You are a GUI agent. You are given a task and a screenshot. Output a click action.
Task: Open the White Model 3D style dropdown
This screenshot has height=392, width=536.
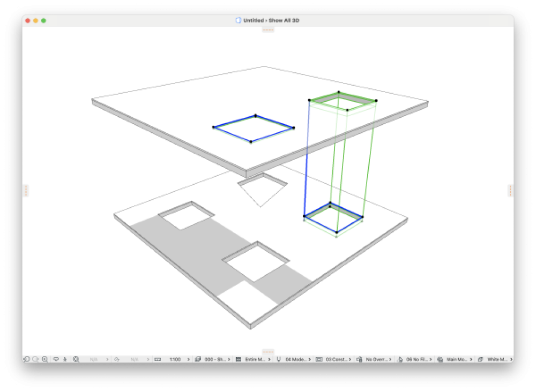pos(496,359)
